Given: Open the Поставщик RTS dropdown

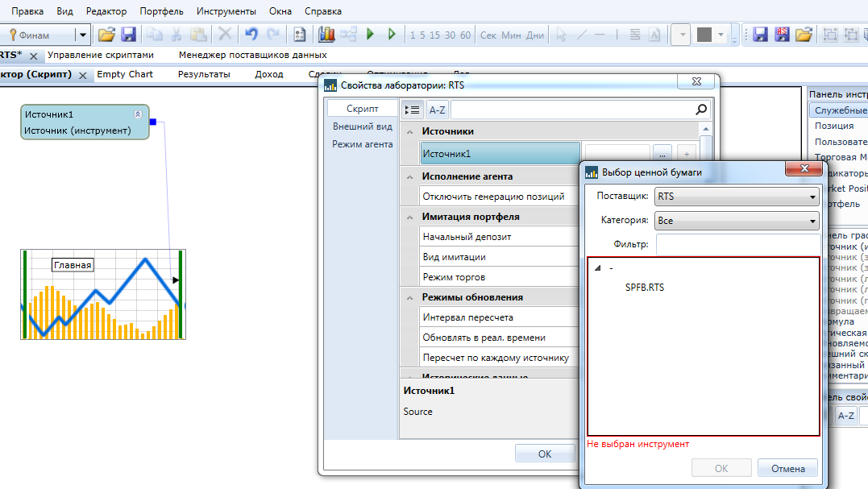Looking at the screenshot, I should pos(737,197).
